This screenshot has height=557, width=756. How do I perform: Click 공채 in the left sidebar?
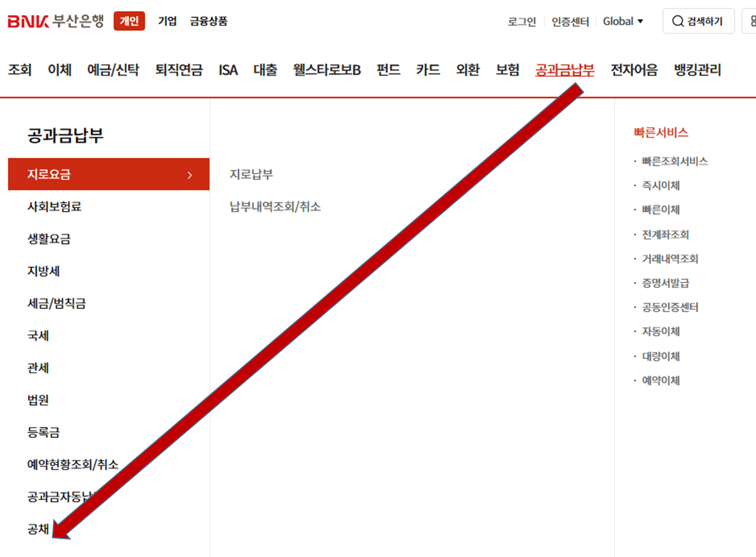coord(38,529)
